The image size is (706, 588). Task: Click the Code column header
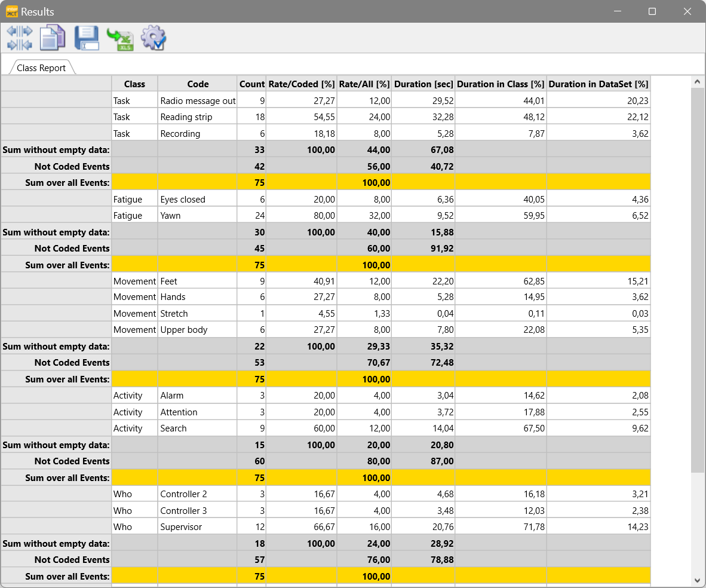click(x=198, y=84)
